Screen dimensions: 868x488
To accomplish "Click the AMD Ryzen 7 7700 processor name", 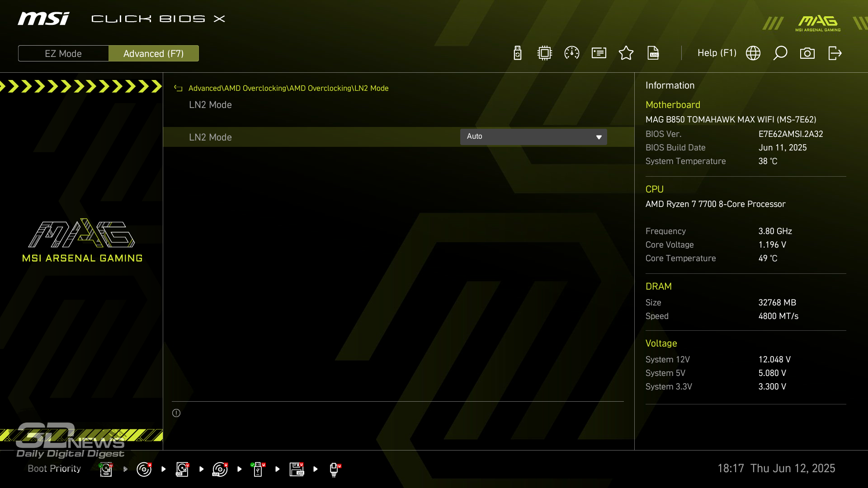I will click(715, 204).
